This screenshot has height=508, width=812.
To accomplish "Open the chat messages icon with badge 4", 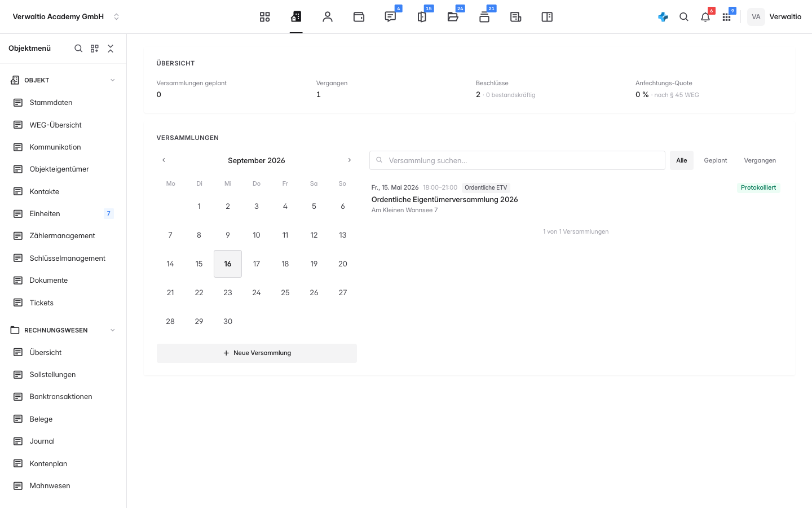I will pyautogui.click(x=390, y=17).
